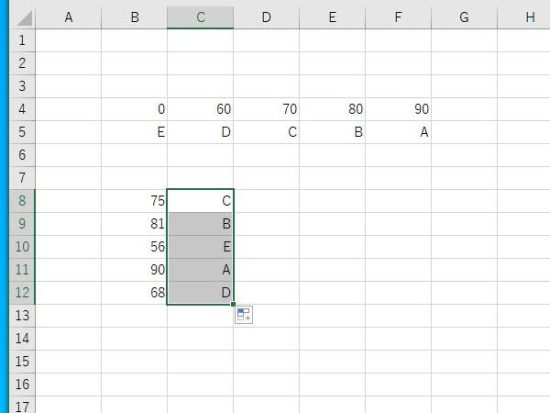Click the cell with 60 in row 4
Image resolution: width=550 pixels, height=413 pixels.
[200, 109]
